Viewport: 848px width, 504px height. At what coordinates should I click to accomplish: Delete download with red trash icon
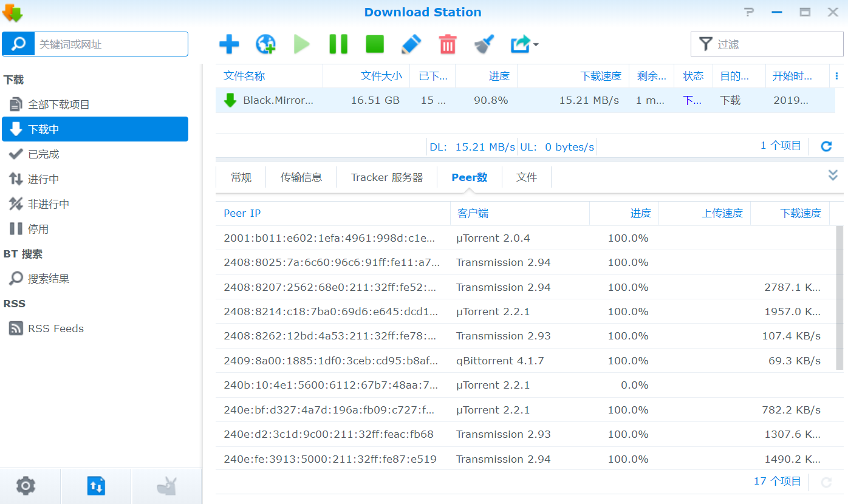pyautogui.click(x=448, y=44)
